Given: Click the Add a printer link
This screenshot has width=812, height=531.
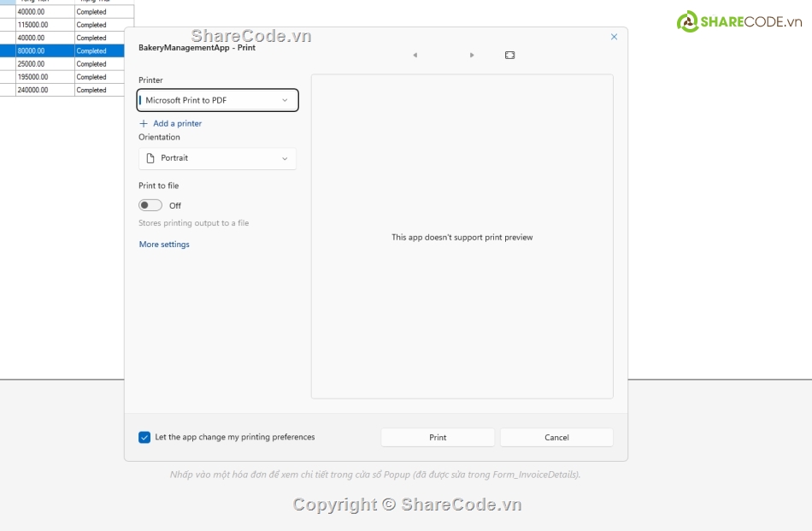Looking at the screenshot, I should 177,124.
